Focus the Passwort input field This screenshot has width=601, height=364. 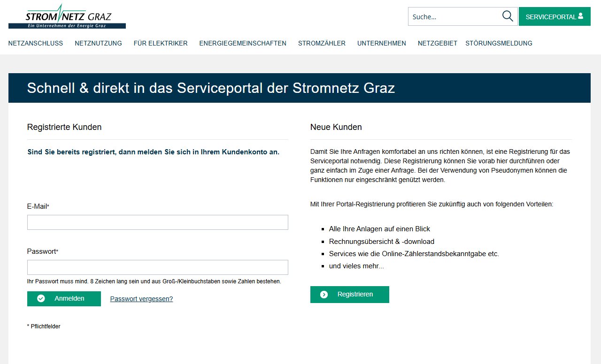point(158,267)
